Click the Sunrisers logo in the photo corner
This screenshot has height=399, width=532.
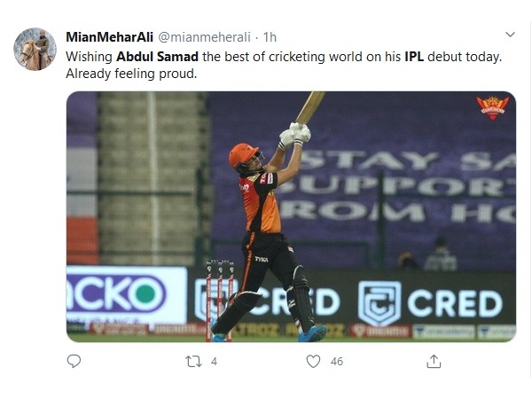point(492,108)
